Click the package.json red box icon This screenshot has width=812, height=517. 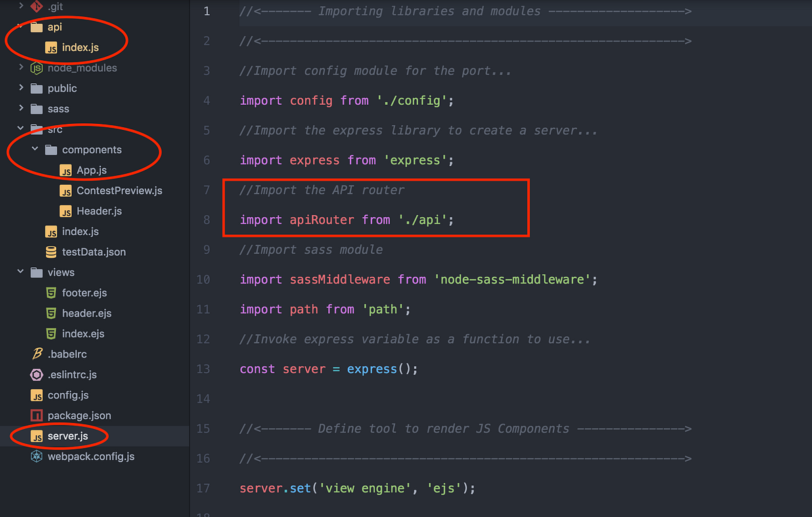point(39,415)
